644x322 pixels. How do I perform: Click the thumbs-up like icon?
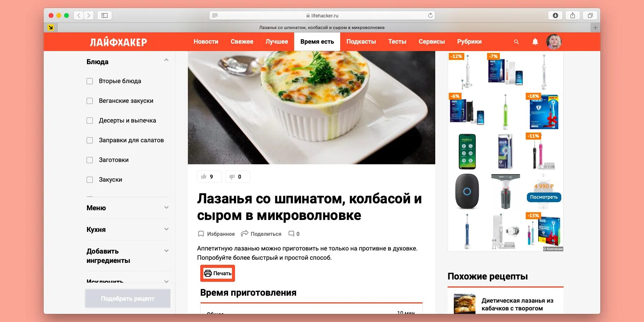point(204,177)
